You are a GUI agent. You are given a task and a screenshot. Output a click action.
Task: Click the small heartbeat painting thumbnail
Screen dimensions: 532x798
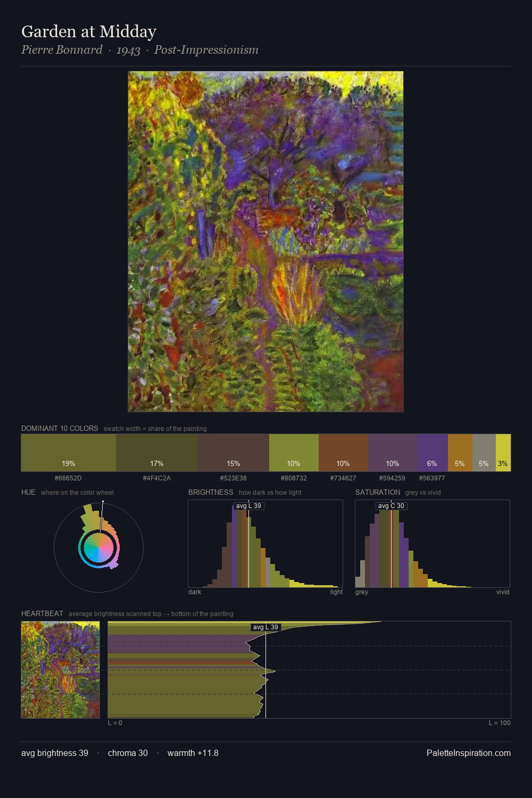coord(61,670)
